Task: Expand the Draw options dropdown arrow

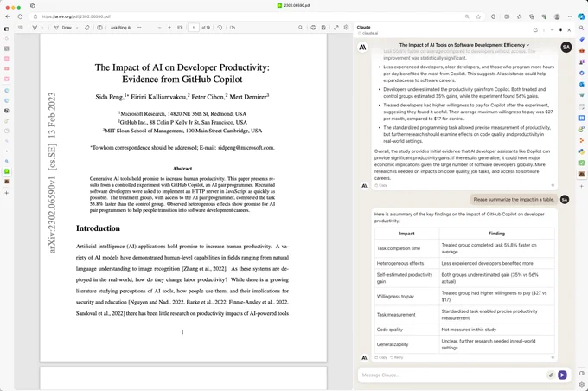Action: (77, 28)
